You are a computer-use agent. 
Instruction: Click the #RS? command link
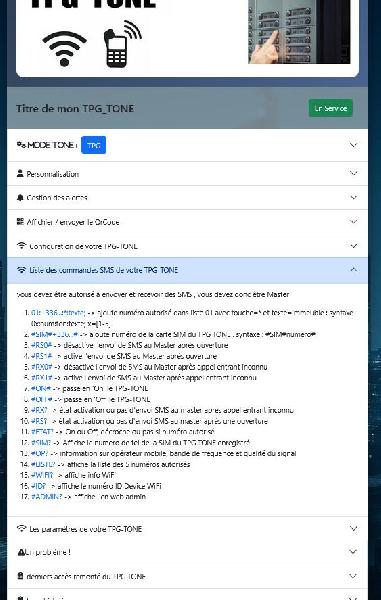tap(39, 421)
